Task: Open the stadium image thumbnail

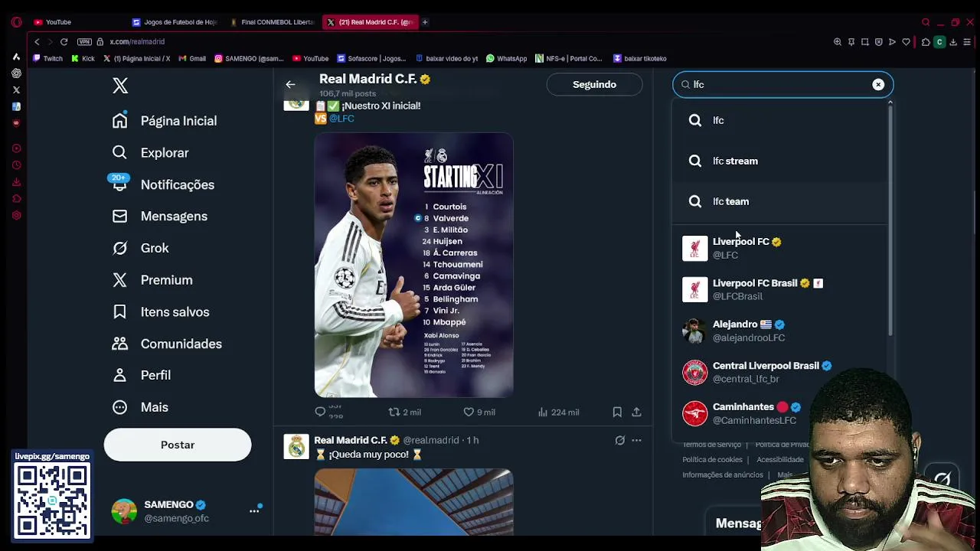Action: [x=413, y=501]
